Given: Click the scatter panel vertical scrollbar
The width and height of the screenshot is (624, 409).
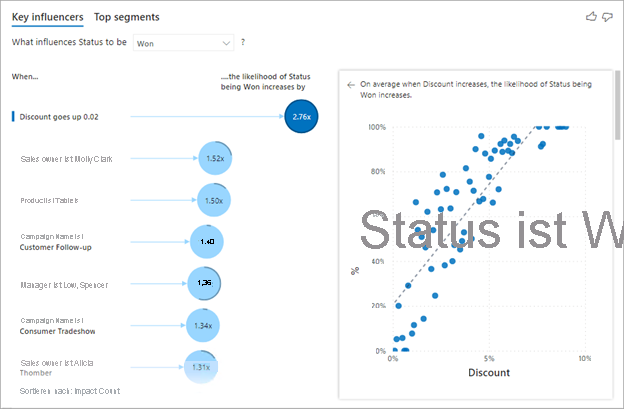Looking at the screenshot, I should pyautogui.click(x=617, y=105).
